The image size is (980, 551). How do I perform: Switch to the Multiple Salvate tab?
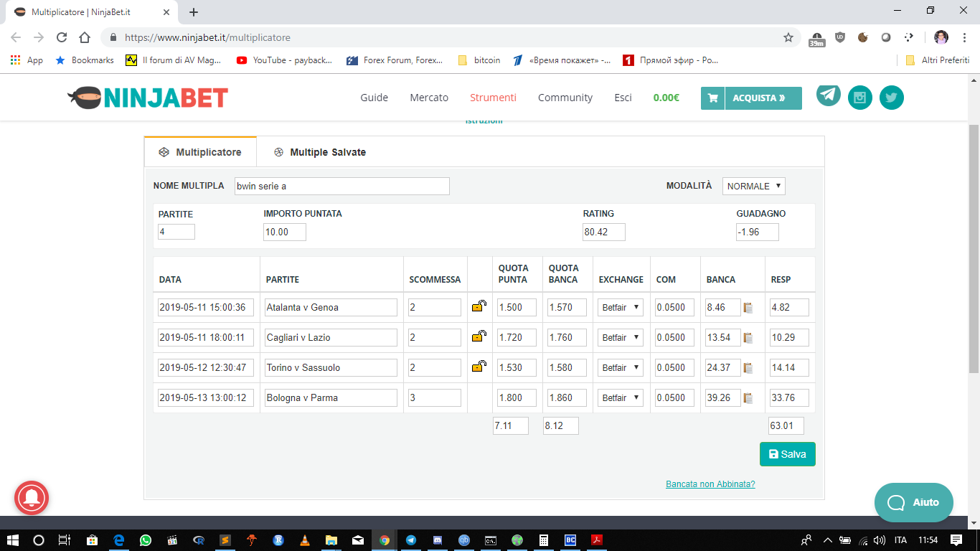pos(320,152)
